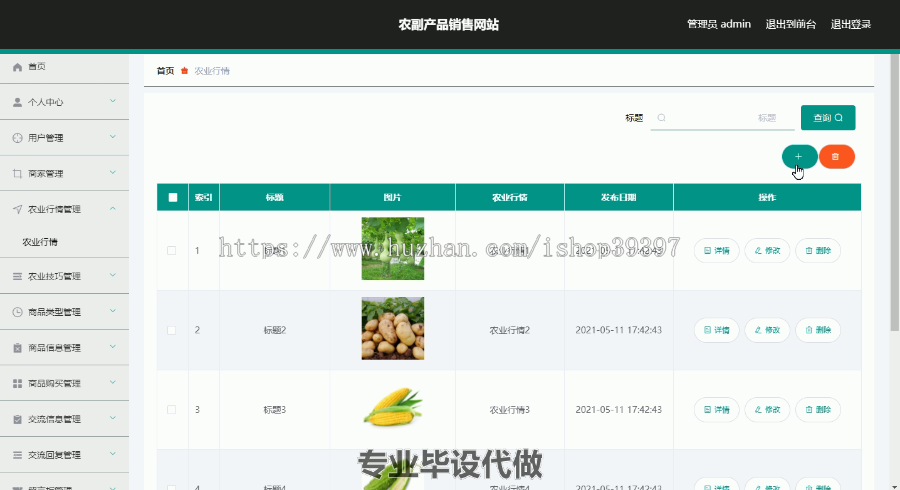Expand the 用户管理 menu chevron
The image size is (900, 490).
point(112,137)
